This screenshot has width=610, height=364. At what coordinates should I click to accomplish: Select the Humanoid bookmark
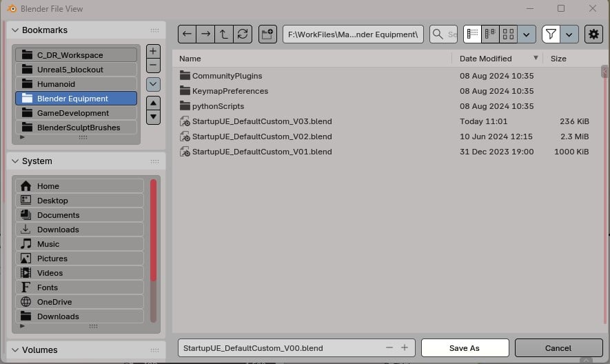pyautogui.click(x=77, y=84)
